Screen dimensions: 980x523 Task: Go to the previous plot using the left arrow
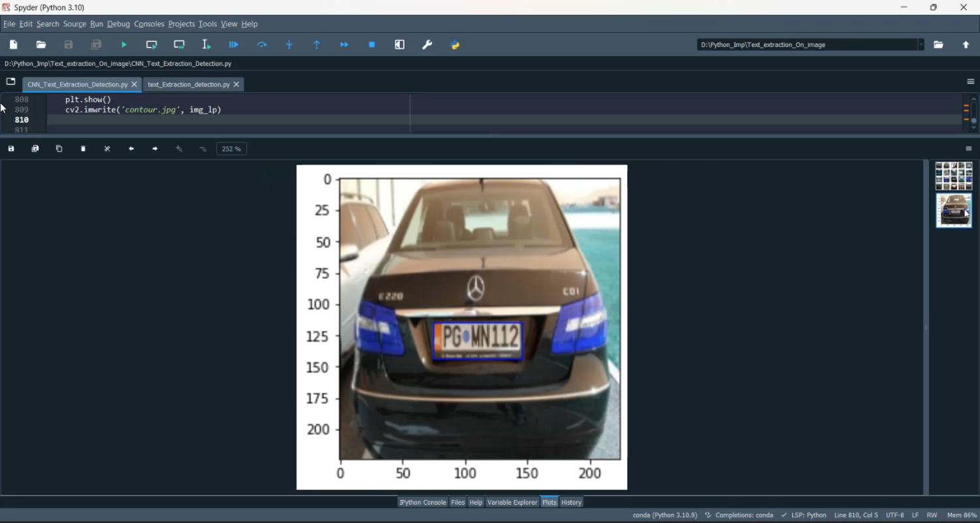[x=131, y=149]
